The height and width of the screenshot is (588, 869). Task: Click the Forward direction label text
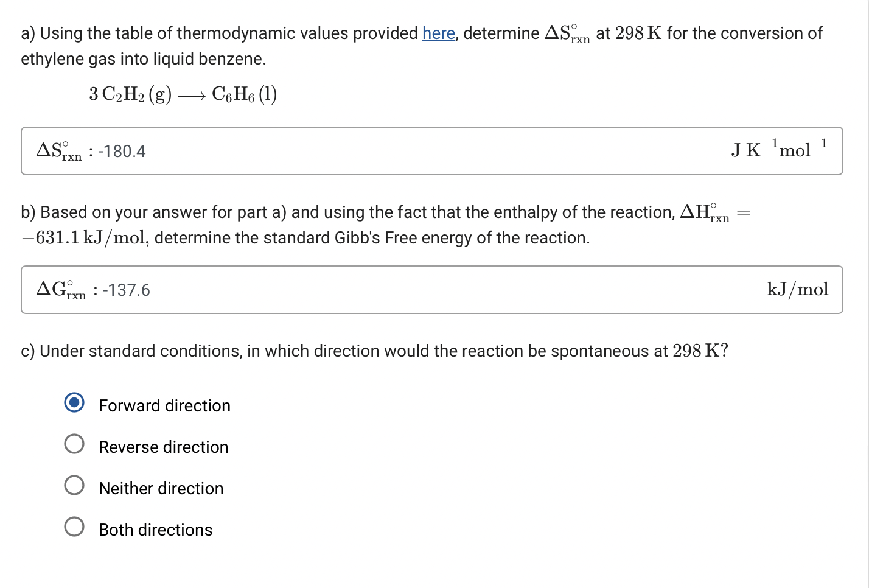point(164,405)
